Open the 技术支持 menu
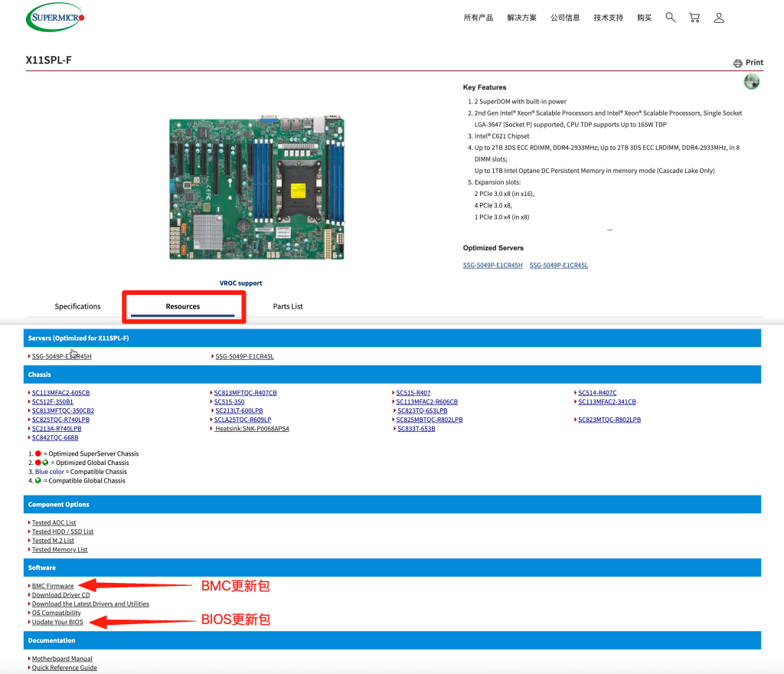Viewport: 784px width, 674px height. click(x=608, y=18)
